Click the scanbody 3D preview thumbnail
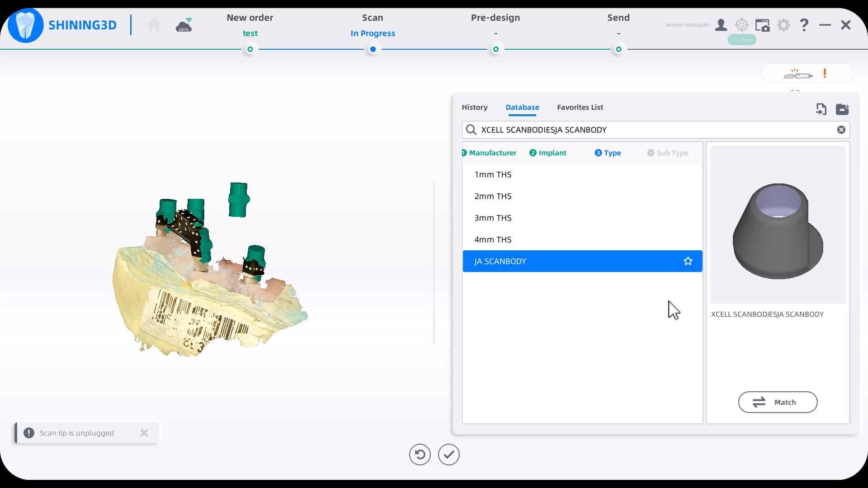The width and height of the screenshot is (868, 488). pos(778,225)
